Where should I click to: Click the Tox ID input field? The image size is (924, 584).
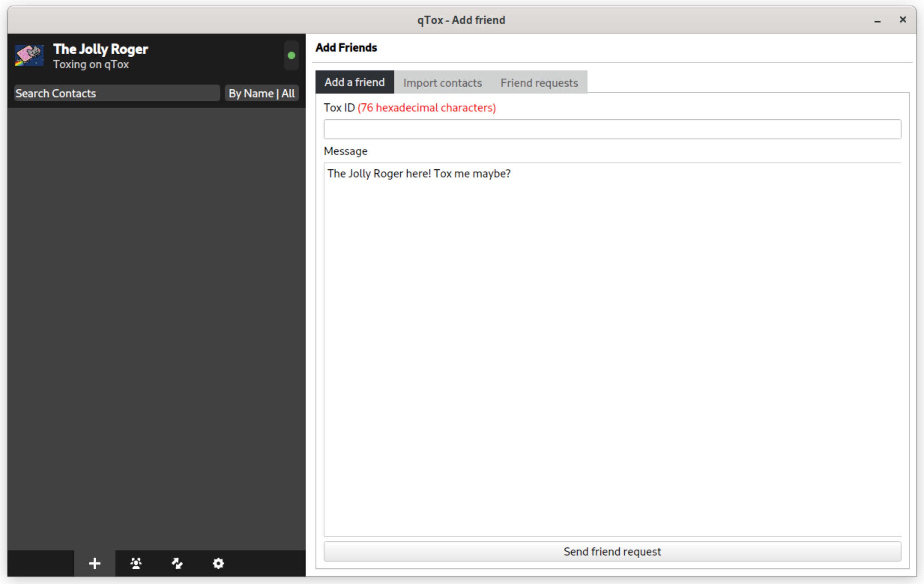click(x=612, y=129)
